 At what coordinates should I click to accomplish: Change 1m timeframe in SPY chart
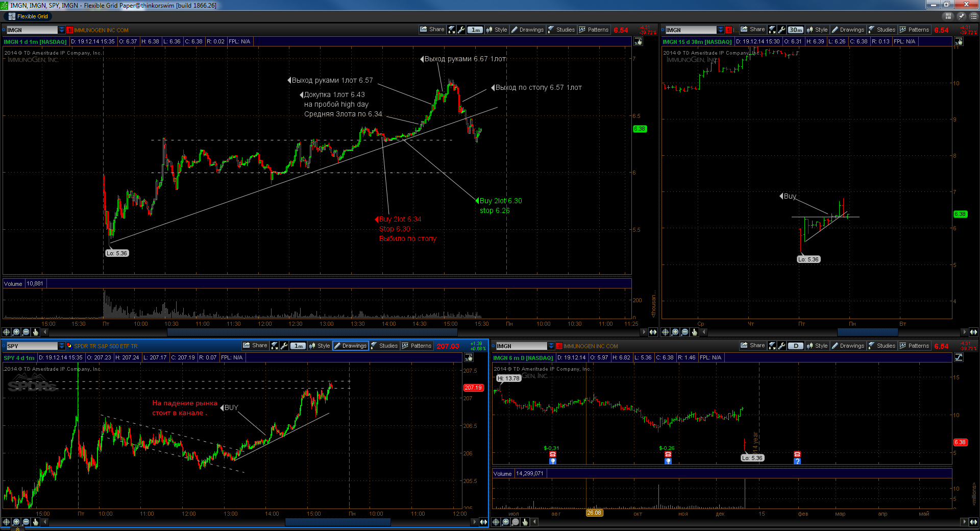[x=298, y=346]
